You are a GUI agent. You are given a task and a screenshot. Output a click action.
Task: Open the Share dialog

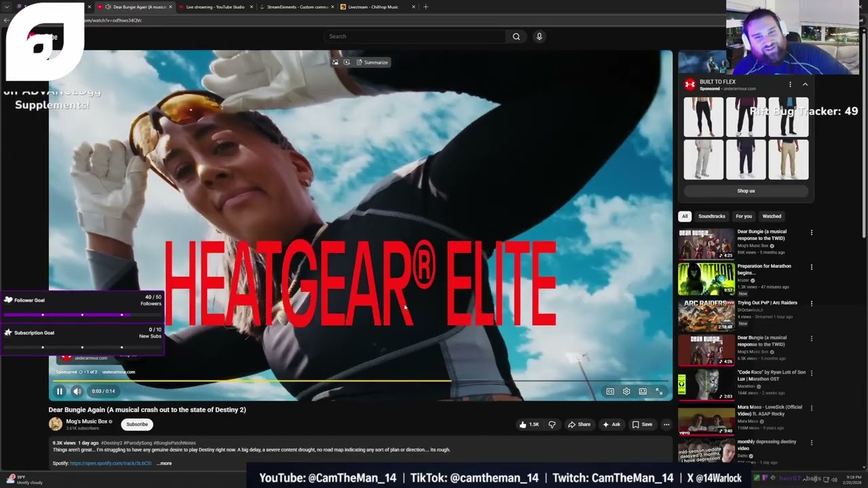click(x=579, y=424)
